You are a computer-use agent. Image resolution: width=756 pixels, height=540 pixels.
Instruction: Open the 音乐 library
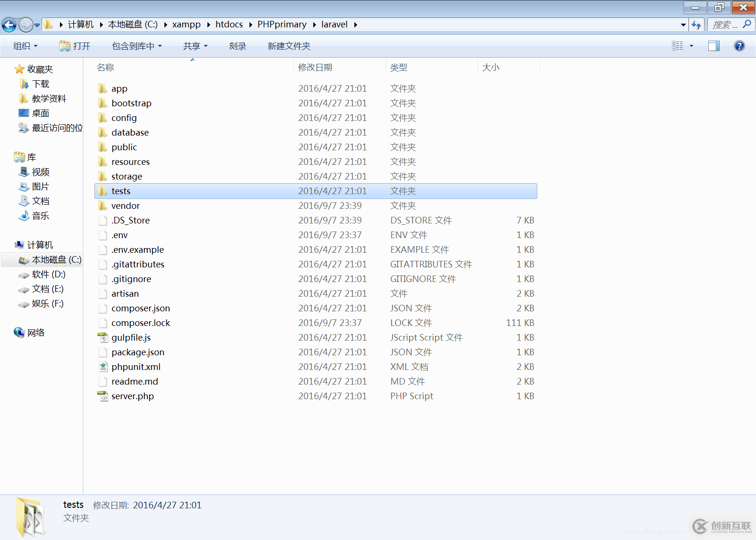[41, 216]
